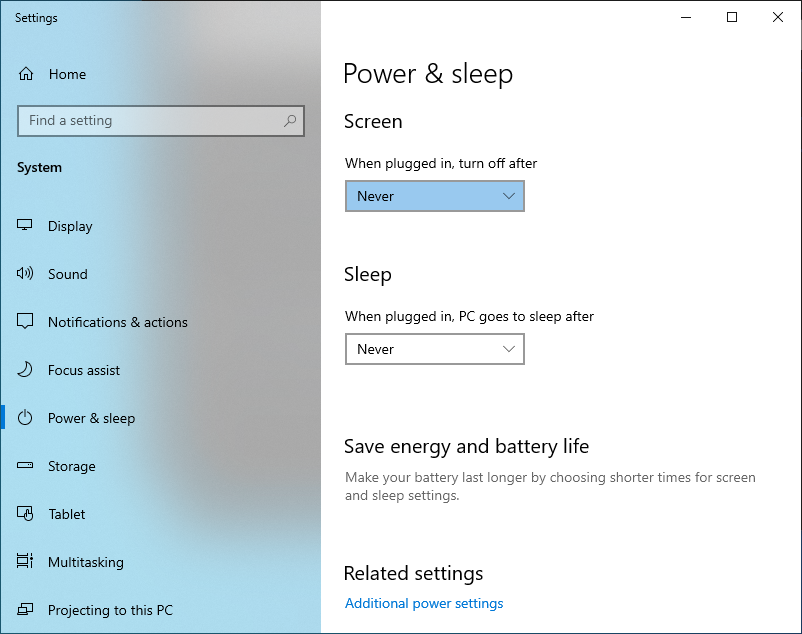This screenshot has width=802, height=634.
Task: Open the screen turn-off time dropdown
Action: 434,196
